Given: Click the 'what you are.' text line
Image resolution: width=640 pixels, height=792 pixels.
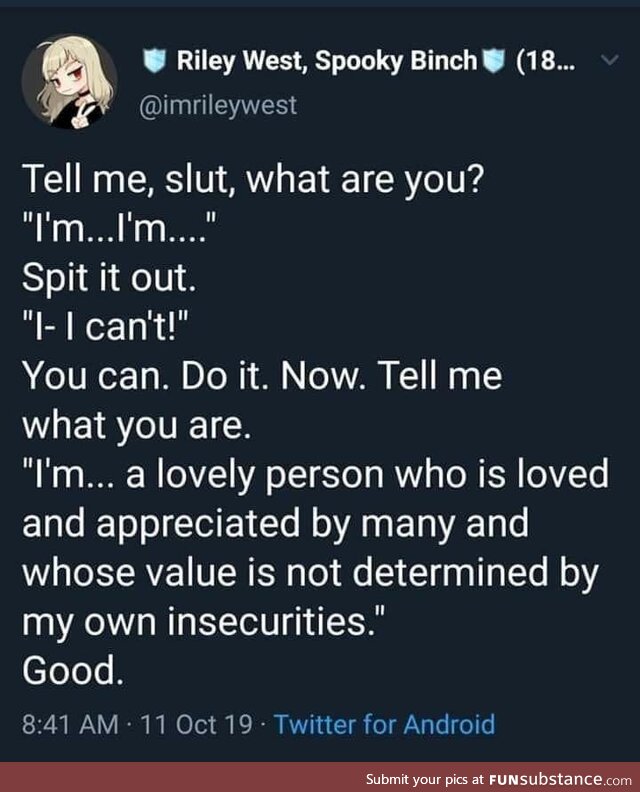Looking at the screenshot, I should (136, 426).
